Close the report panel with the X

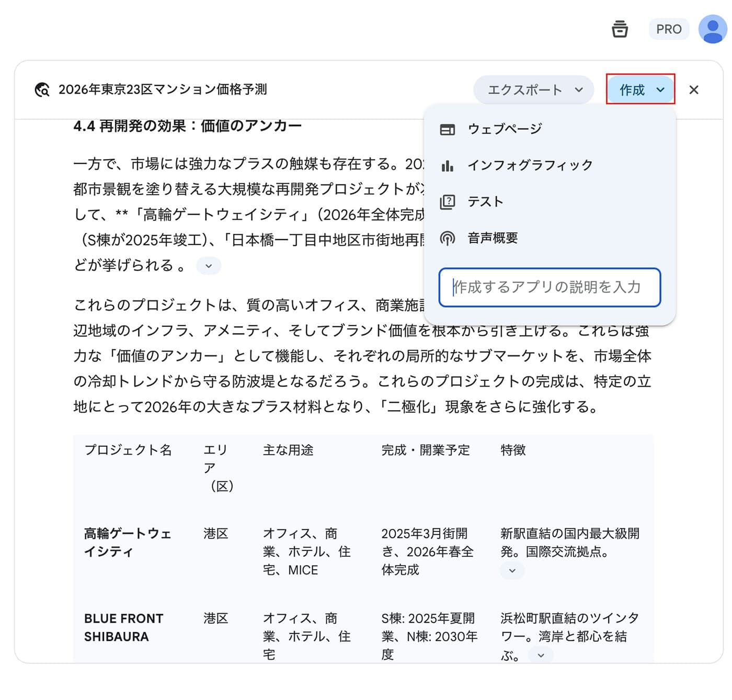(x=694, y=90)
